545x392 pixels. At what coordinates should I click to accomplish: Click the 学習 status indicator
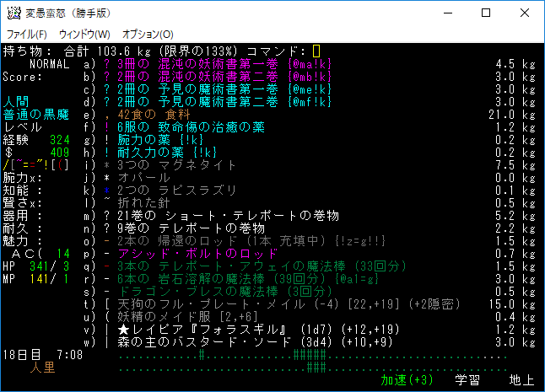coord(467,380)
